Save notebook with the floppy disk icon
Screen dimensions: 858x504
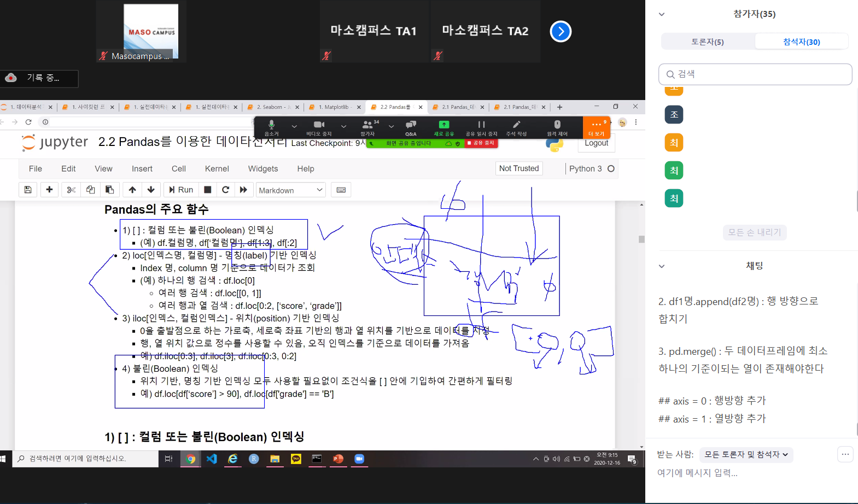(28, 190)
